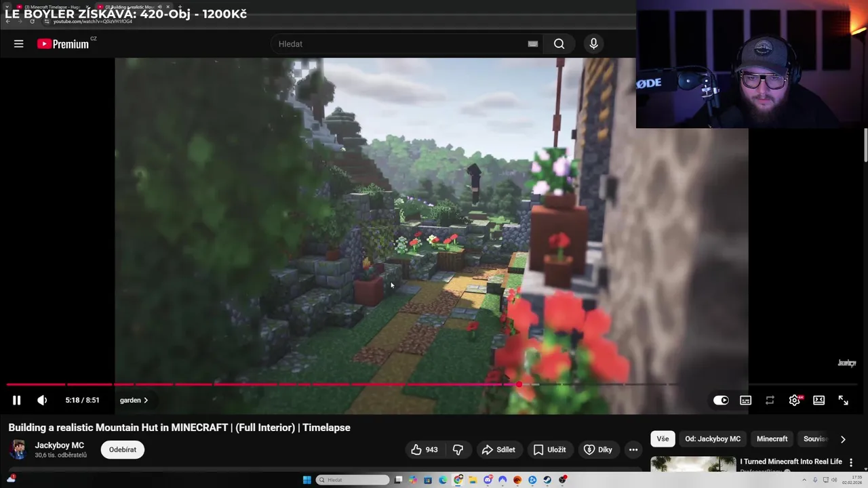Close the 'Building a realistic Mountain Hut' browser tab
Viewport: 868px width, 488px height.
click(168, 7)
